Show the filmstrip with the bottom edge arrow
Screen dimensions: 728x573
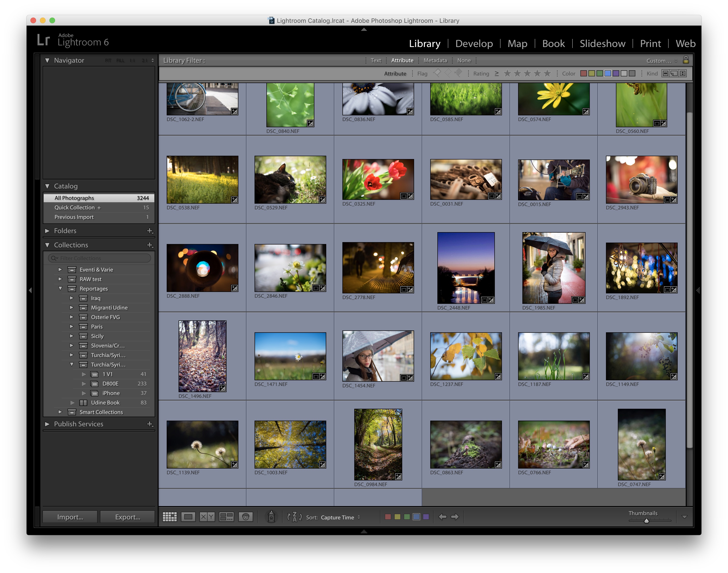pos(364,532)
